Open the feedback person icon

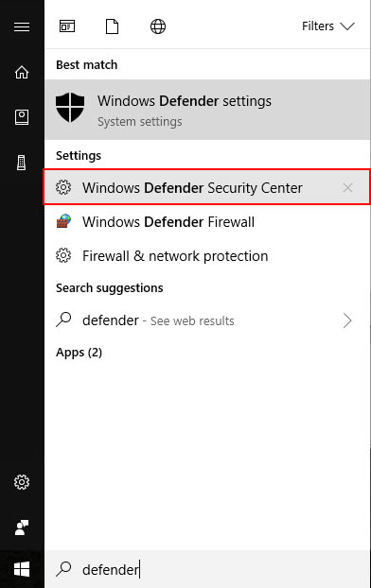(x=22, y=527)
